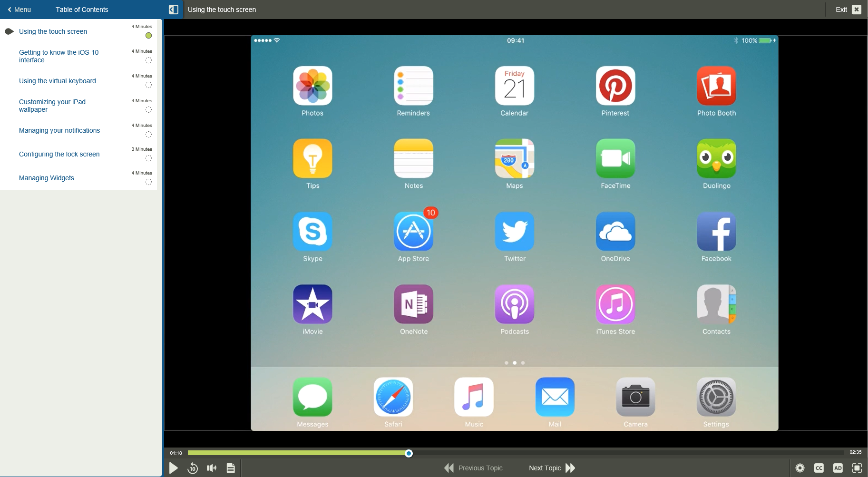
Task: Seek using the video progress slider handle
Action: [408, 453]
